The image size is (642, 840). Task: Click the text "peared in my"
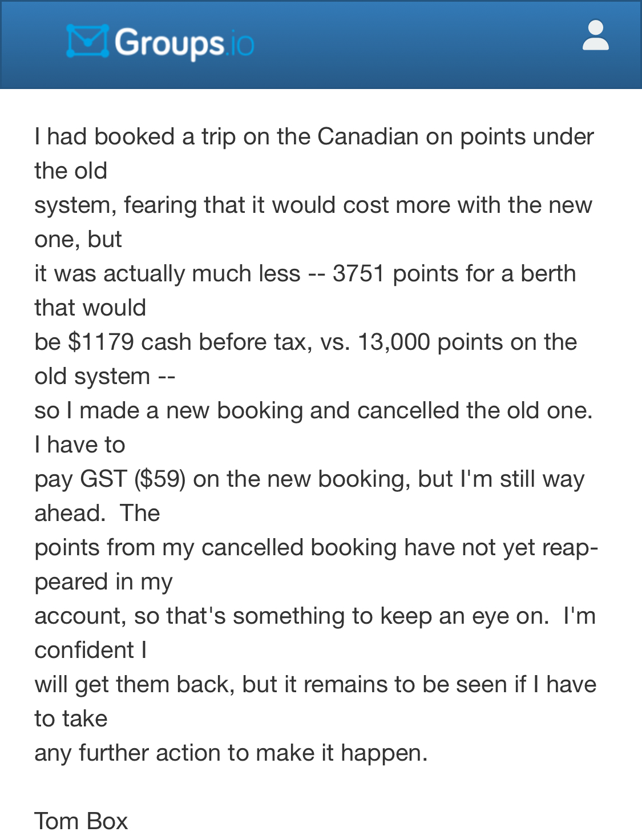pos(103,582)
